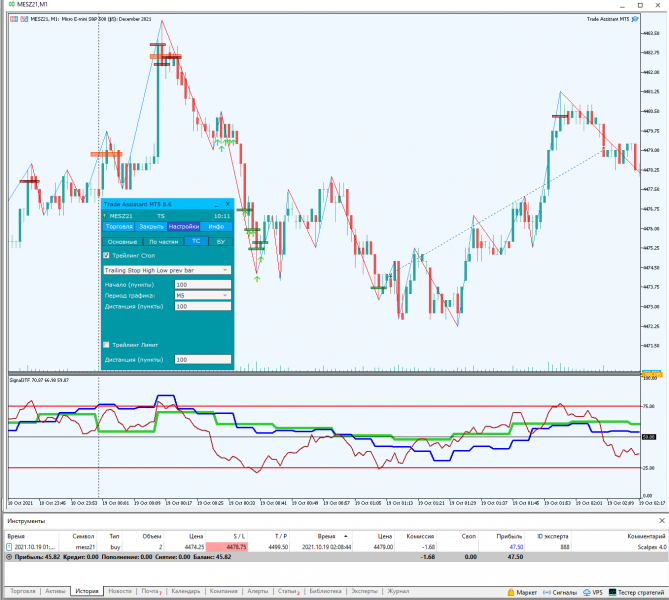Click the order ticket icon in the history row
669x600 pixels.
(9, 547)
